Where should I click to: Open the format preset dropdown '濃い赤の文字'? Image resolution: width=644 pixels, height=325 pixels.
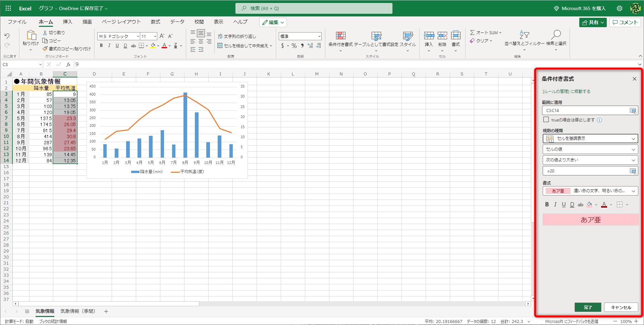590,191
